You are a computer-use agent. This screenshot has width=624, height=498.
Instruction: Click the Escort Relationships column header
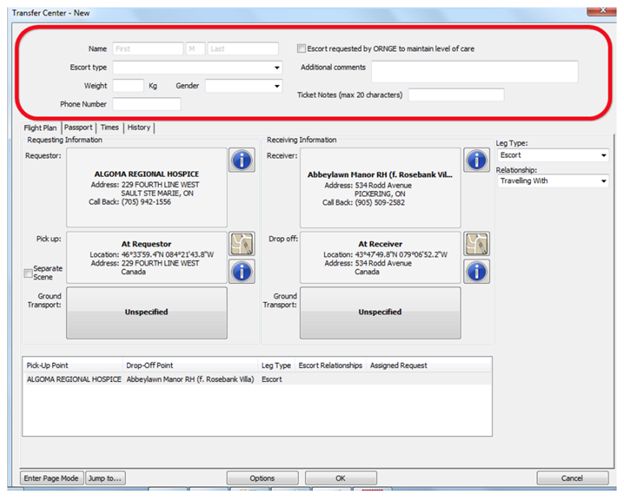(x=330, y=365)
